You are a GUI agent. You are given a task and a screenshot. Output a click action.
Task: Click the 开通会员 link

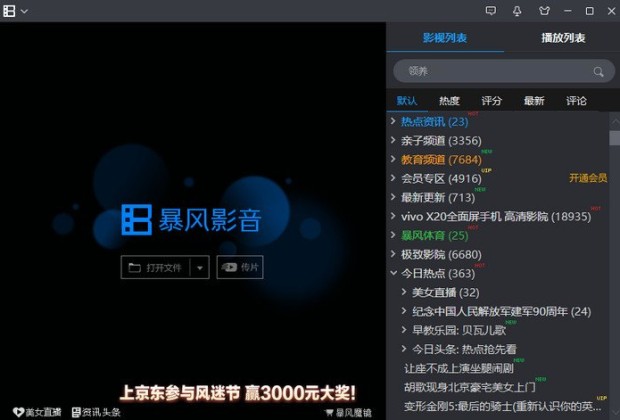tap(588, 178)
